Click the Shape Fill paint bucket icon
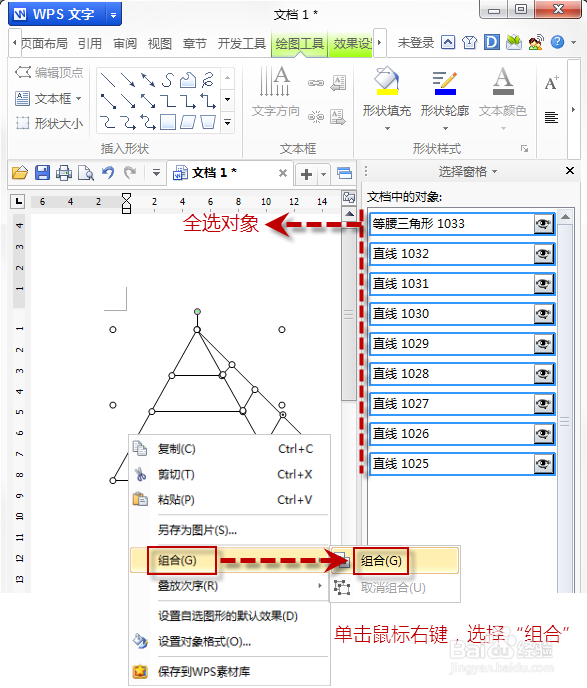Screen dimensions: 587x688 point(387,81)
